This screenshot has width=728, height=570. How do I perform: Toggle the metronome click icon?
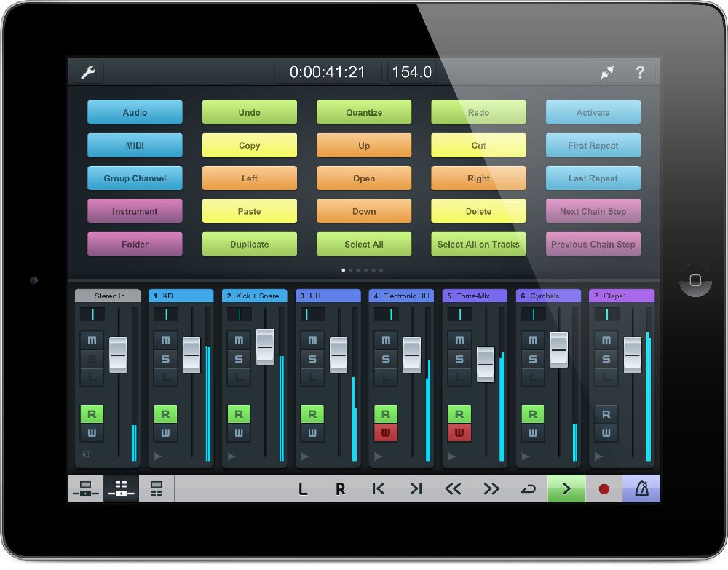pos(641,489)
